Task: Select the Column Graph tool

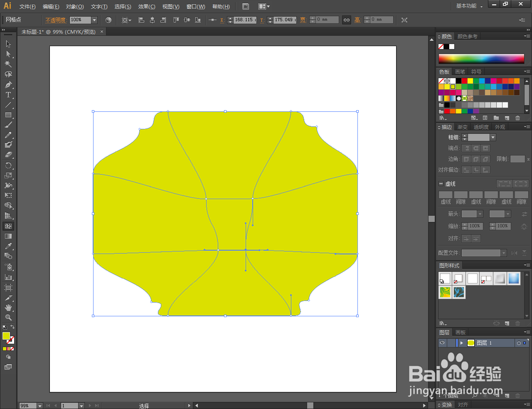Action: click(8, 277)
